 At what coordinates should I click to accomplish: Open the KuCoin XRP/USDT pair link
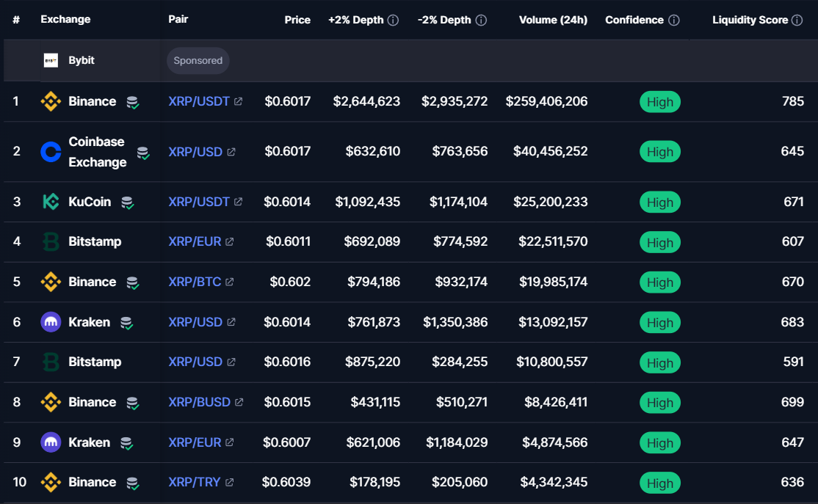199,202
